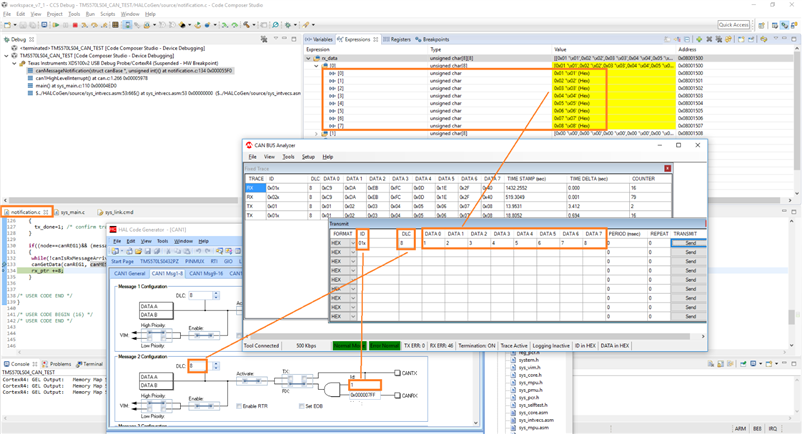
Task: Click the Debug view bug icon
Action: [8, 40]
